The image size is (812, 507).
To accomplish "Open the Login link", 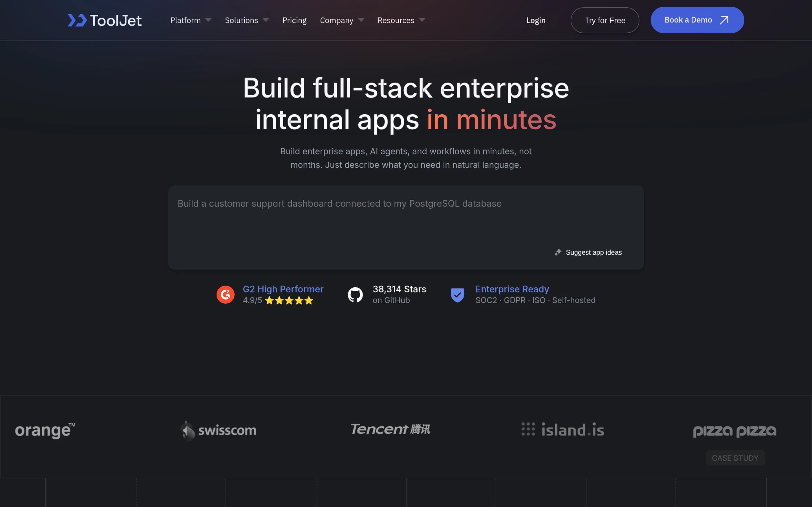I will coord(536,21).
